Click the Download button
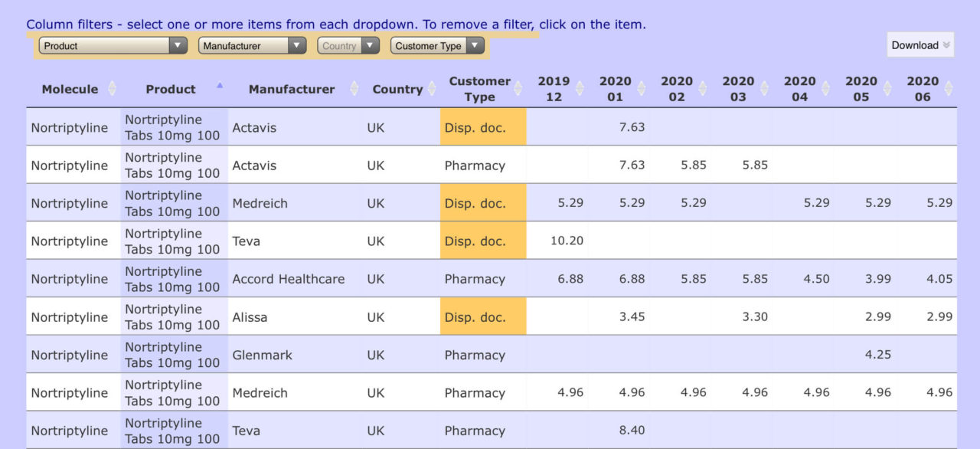The image size is (980, 449). [x=915, y=45]
